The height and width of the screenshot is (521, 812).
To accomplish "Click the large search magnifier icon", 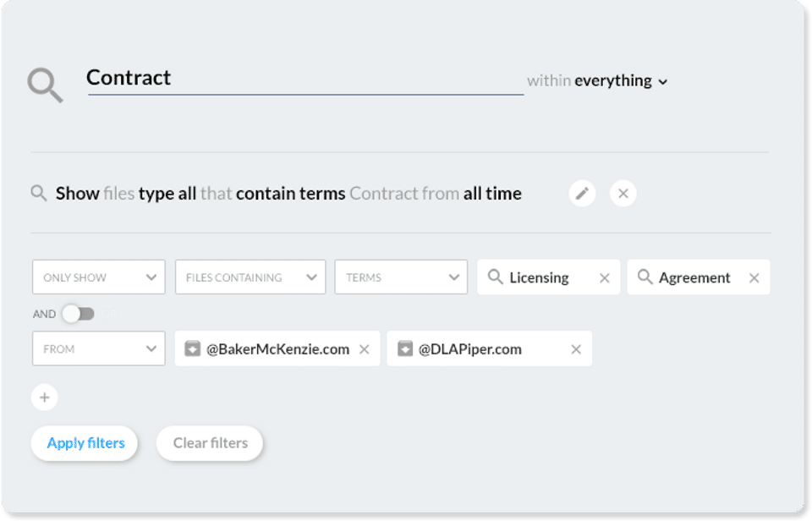I will tap(45, 85).
